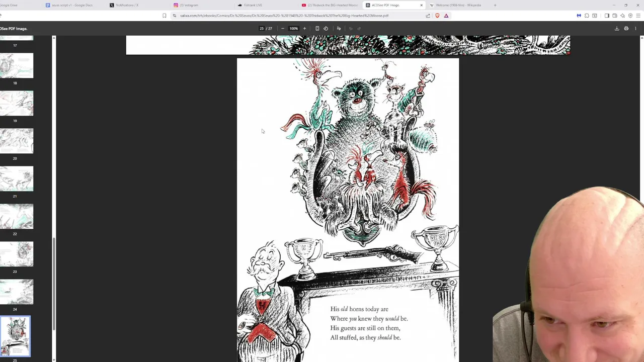Viewport: 644px width, 362px height.
Task: Select page 23 thumbnail
Action: click(17, 254)
